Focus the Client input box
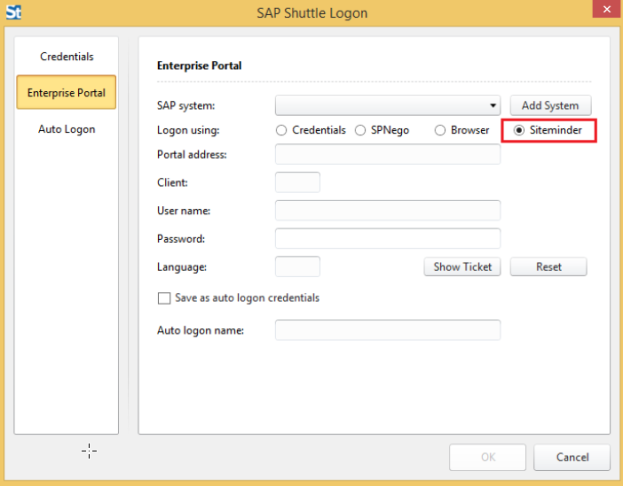Viewport: 623px width, 486px height. pos(297,182)
